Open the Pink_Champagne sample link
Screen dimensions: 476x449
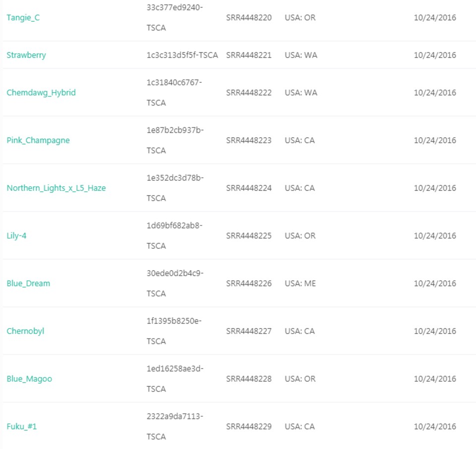coord(38,140)
